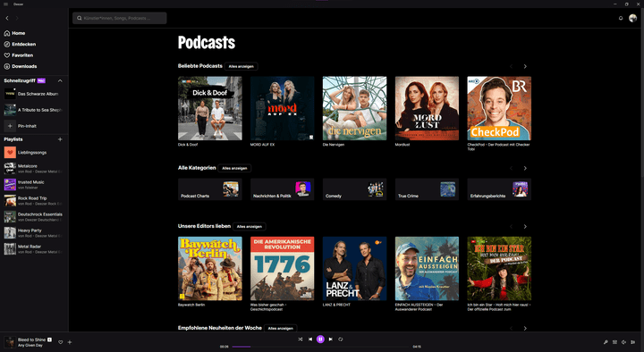
Task: Click Alles anzeigen next to Empfohlene Neuheiten
Action: pyautogui.click(x=281, y=328)
